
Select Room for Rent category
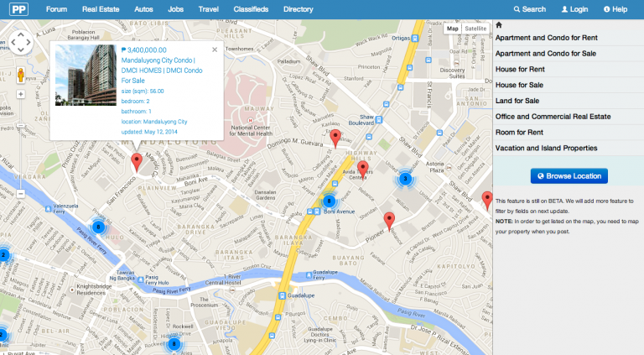tap(519, 133)
